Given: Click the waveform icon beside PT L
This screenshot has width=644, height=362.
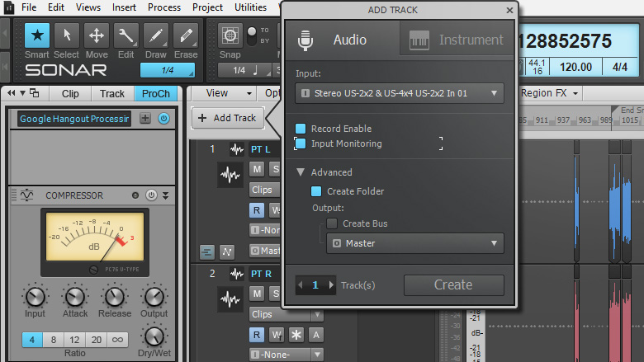Looking at the screenshot, I should coord(237,149).
